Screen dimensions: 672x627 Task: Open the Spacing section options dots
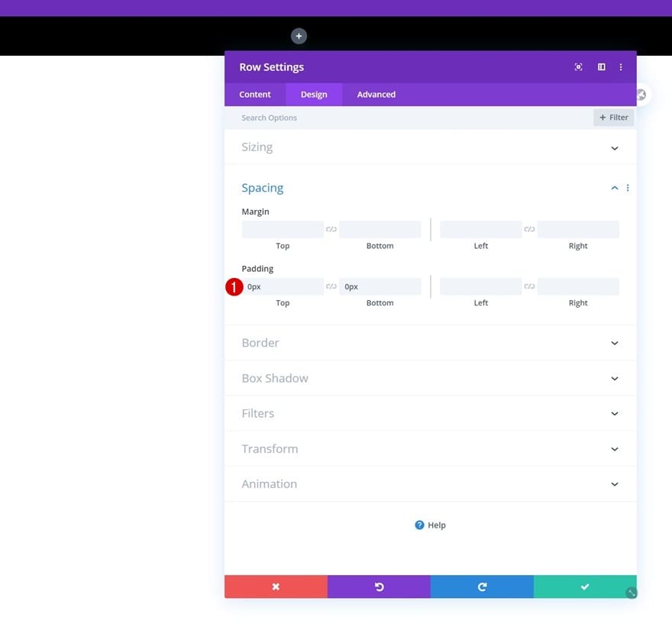pyautogui.click(x=628, y=188)
